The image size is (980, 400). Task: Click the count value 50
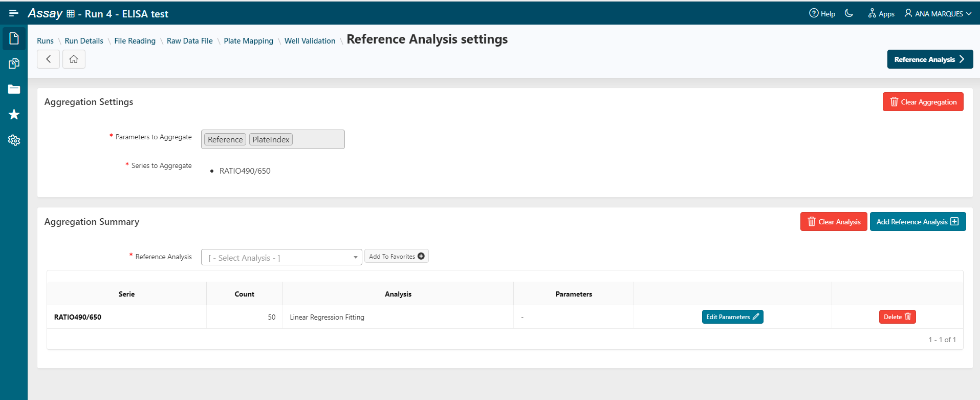[272, 317]
